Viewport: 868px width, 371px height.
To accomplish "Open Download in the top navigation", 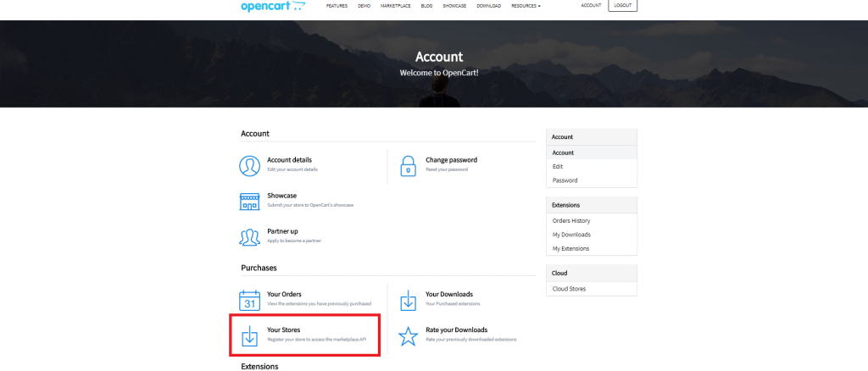I will 489,6.
